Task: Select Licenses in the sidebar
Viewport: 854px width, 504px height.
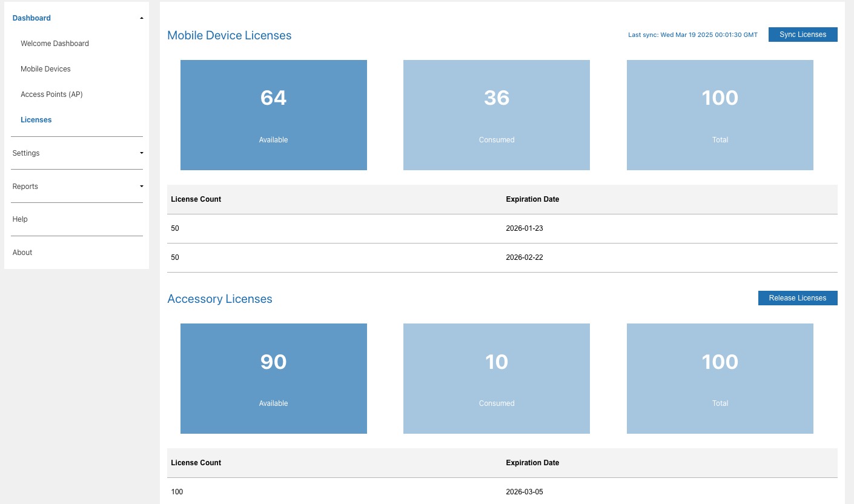Action: [x=36, y=120]
